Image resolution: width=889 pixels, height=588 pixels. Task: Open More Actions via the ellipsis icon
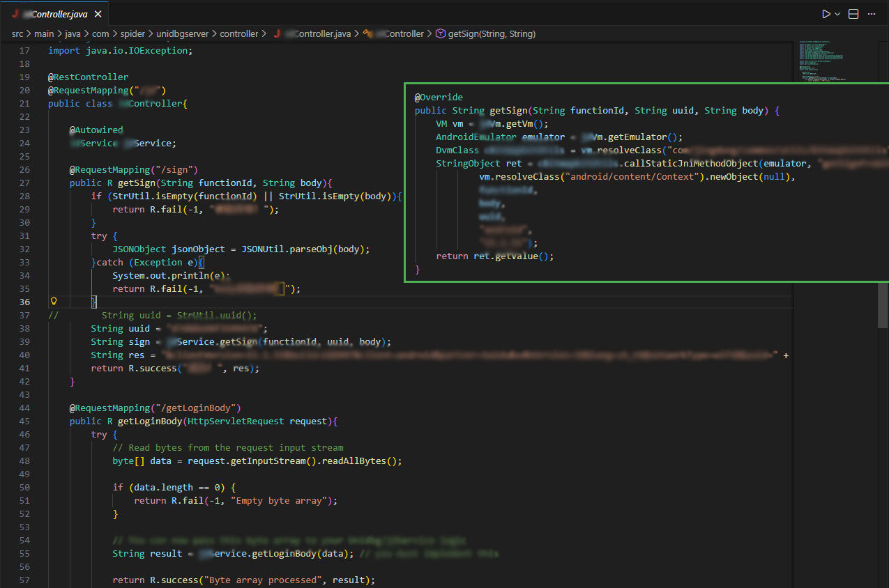click(872, 13)
